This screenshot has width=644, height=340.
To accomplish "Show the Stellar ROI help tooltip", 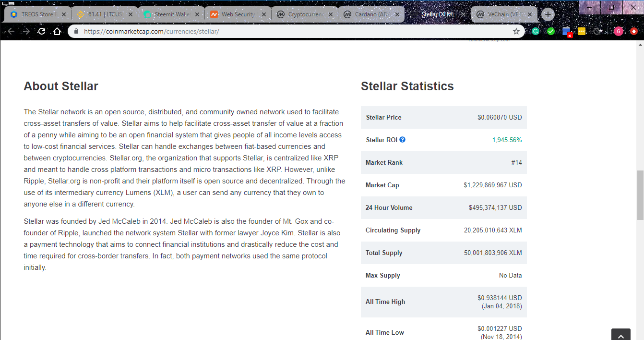I will (x=402, y=140).
